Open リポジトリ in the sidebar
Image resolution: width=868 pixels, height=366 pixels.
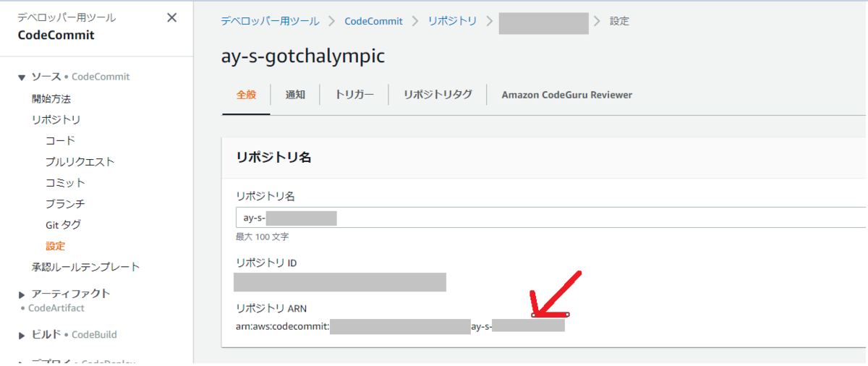pyautogui.click(x=56, y=119)
